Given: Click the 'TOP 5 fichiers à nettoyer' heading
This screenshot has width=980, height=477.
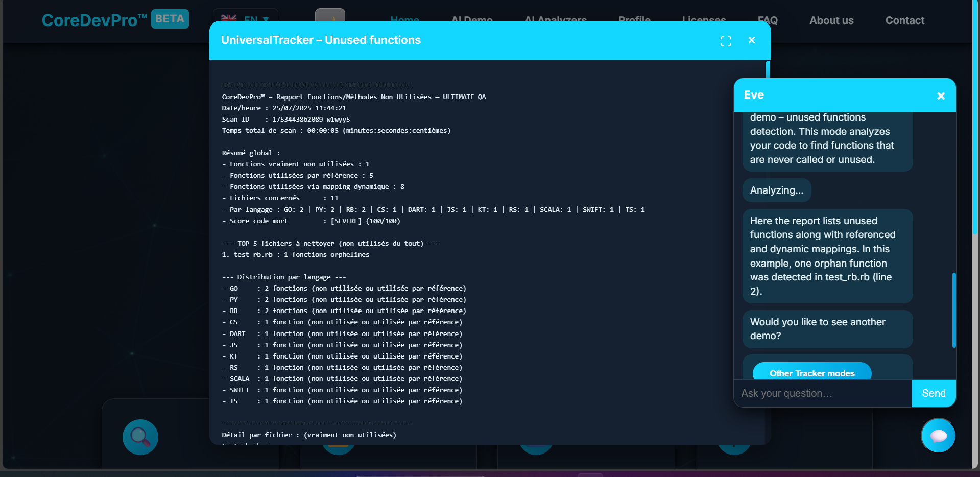Looking at the screenshot, I should click(x=330, y=244).
